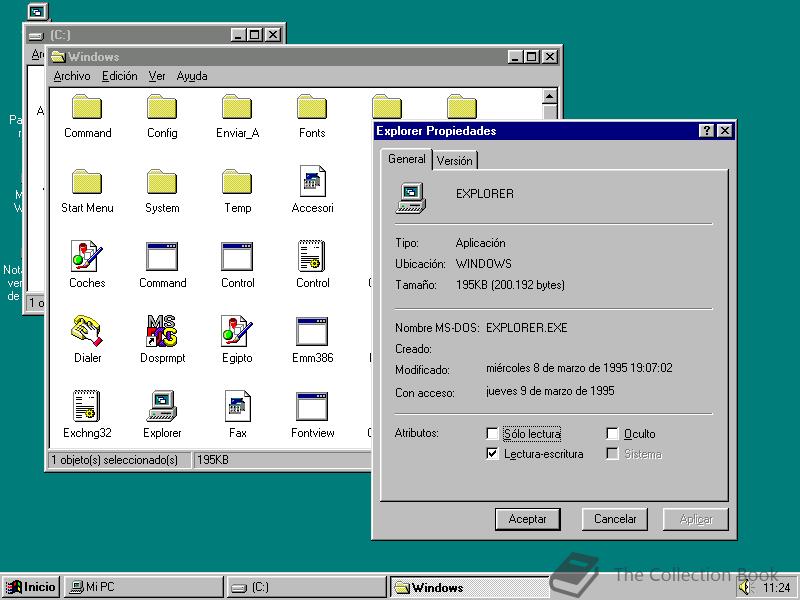Select the Accesori file icon
800x600 pixels.
(x=312, y=181)
